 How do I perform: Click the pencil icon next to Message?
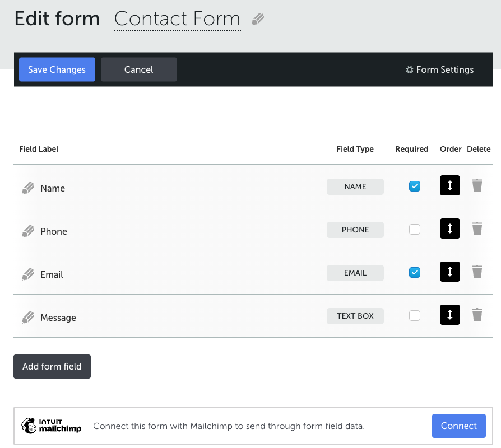click(x=28, y=318)
